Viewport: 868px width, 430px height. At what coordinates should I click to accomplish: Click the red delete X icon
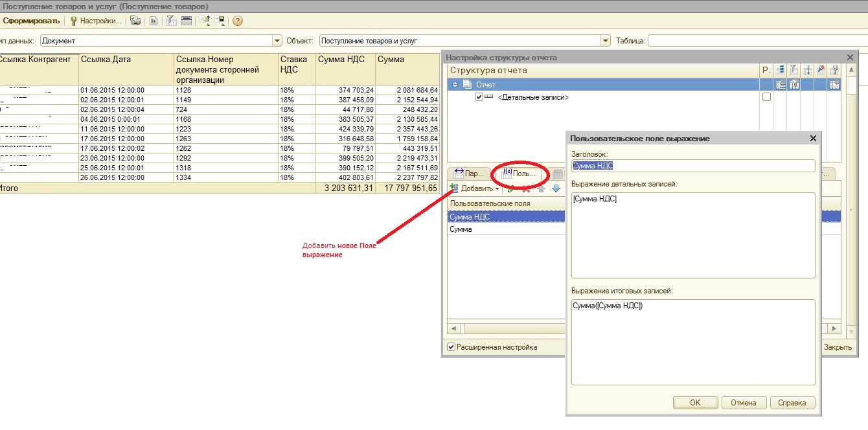click(x=526, y=188)
